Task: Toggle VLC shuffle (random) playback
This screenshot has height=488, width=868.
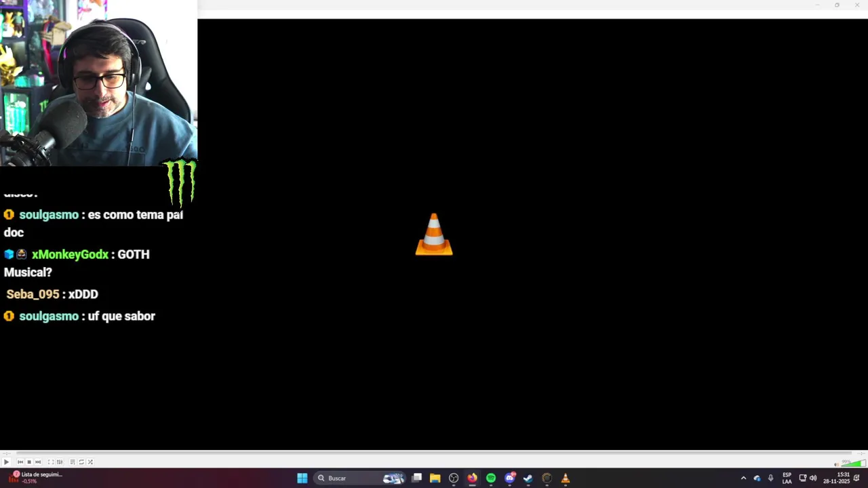Action: pyautogui.click(x=90, y=462)
